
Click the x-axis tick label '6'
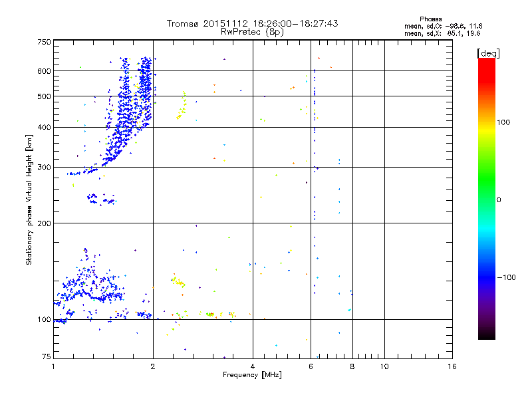(x=311, y=366)
